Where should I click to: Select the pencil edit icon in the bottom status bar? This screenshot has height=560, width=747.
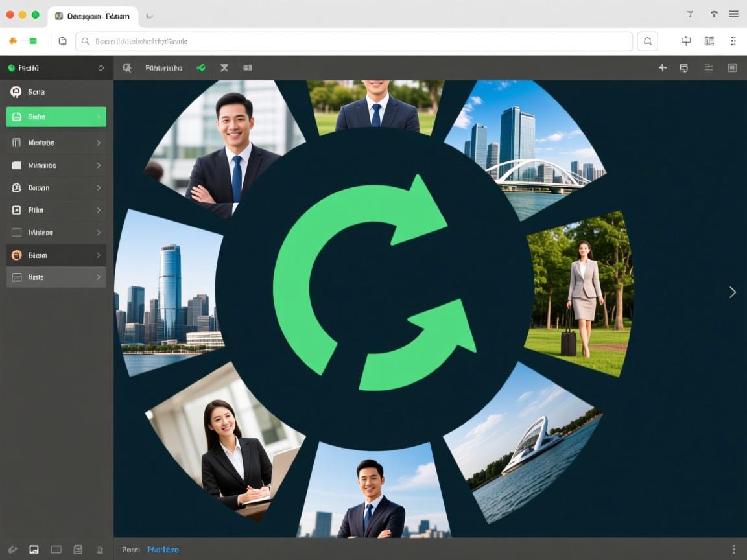(13, 549)
